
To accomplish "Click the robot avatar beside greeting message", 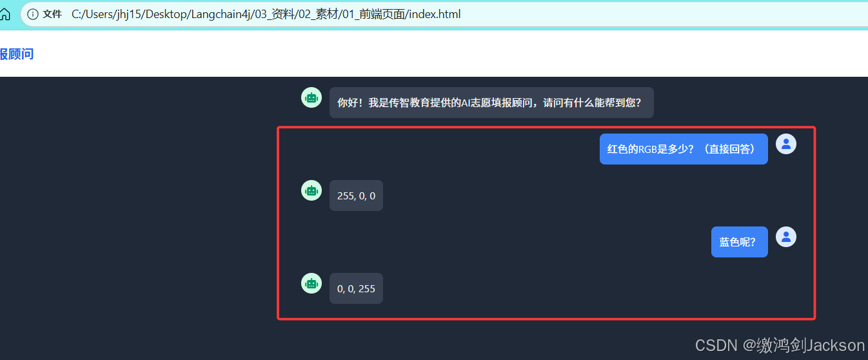I will (x=311, y=98).
